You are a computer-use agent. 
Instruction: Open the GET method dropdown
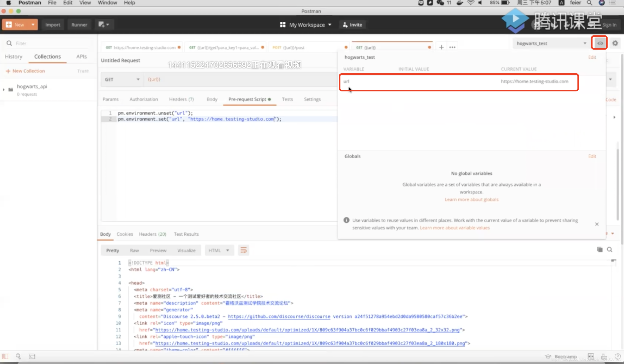[122, 79]
